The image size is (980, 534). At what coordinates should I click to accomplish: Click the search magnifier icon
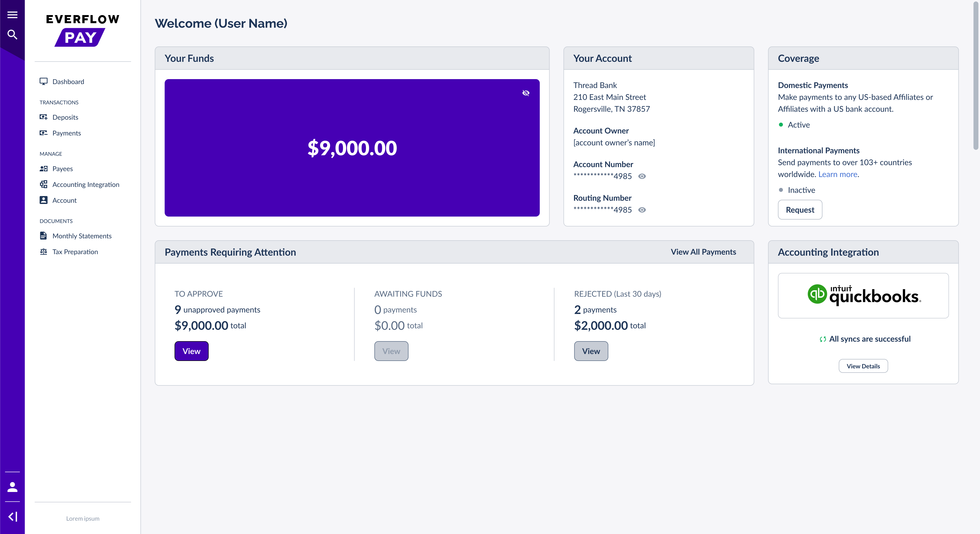click(x=12, y=35)
